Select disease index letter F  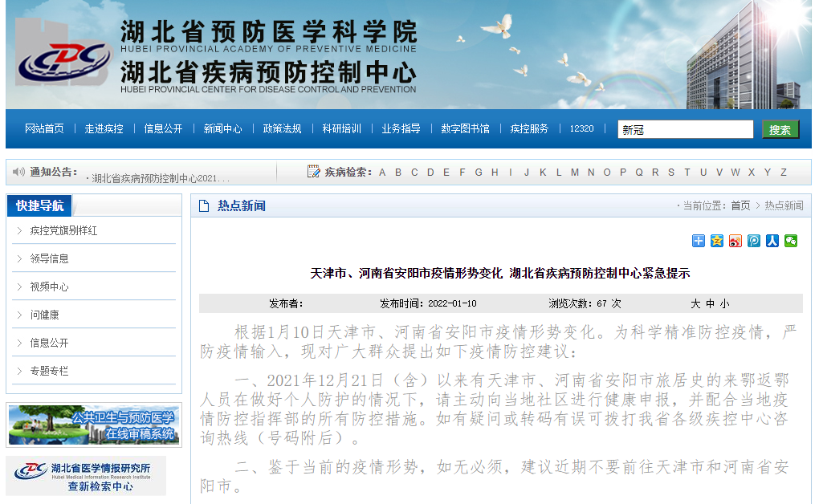pos(462,173)
